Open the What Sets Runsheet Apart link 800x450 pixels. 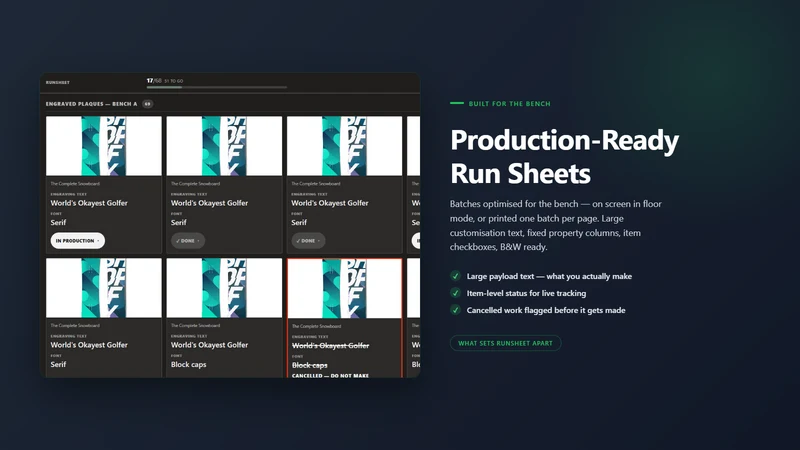(x=505, y=343)
